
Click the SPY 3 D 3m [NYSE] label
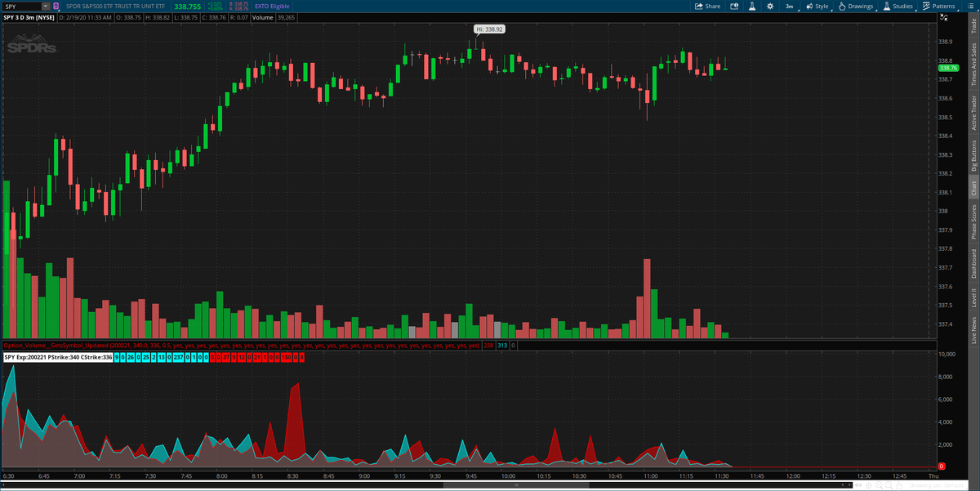pyautogui.click(x=29, y=17)
